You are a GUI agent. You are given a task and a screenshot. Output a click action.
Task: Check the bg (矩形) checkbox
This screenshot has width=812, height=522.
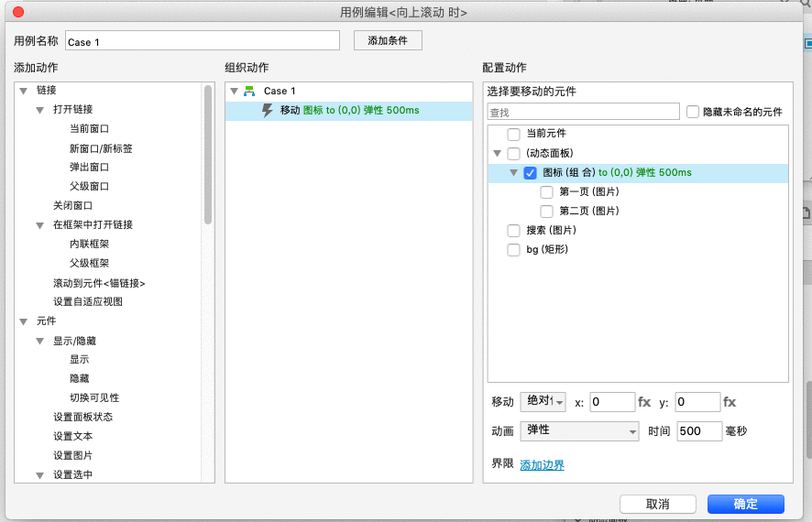(x=514, y=250)
